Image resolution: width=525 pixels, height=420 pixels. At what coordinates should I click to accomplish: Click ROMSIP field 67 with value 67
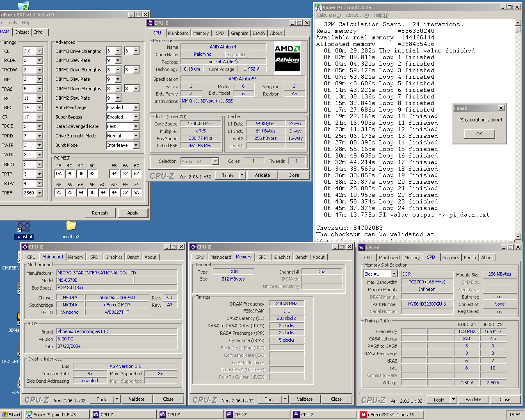click(x=136, y=173)
